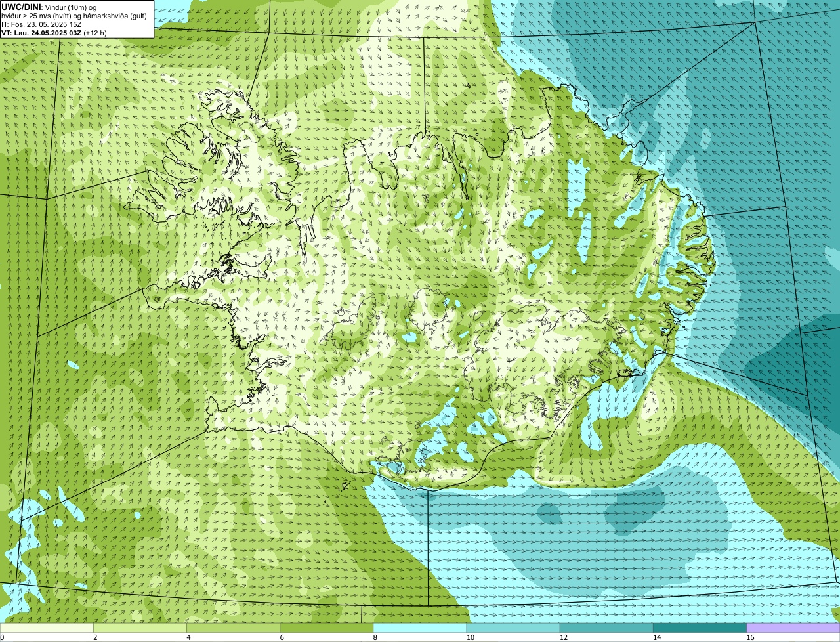The height and width of the screenshot is (642, 840).
Task: Select the 2–4 m/s light green legend segment
Action: (140, 628)
